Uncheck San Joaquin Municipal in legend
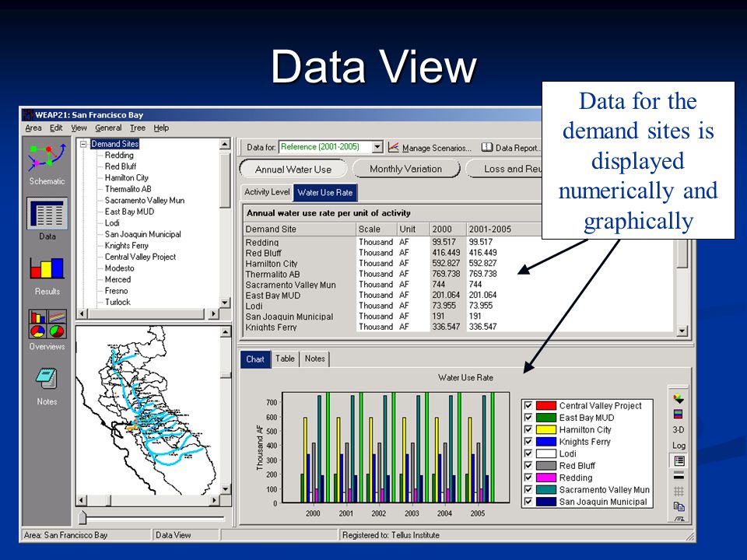Screen dimensions: 747x560 [528, 502]
